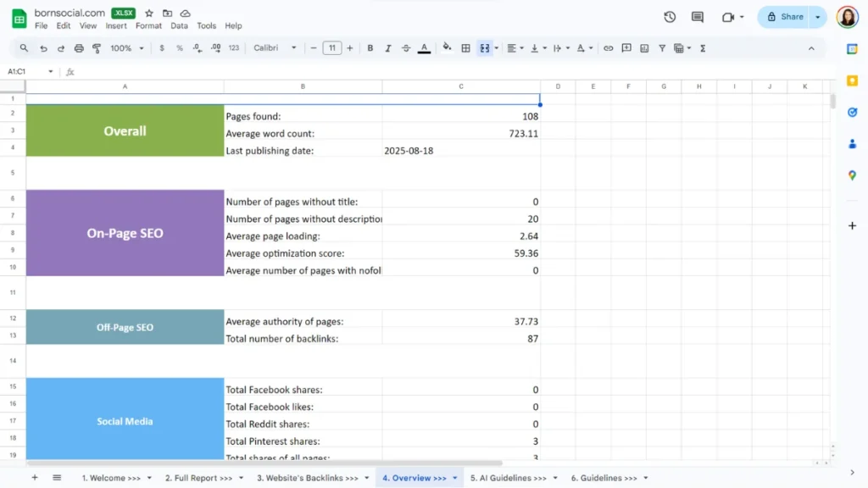This screenshot has width=868, height=488.
Task: Click the borders icon
Action: [465, 48]
